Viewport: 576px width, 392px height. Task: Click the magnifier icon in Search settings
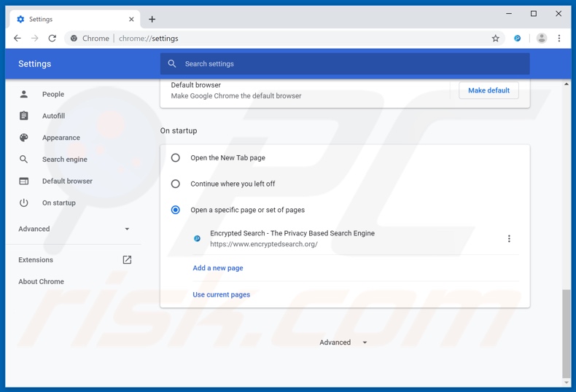click(172, 63)
